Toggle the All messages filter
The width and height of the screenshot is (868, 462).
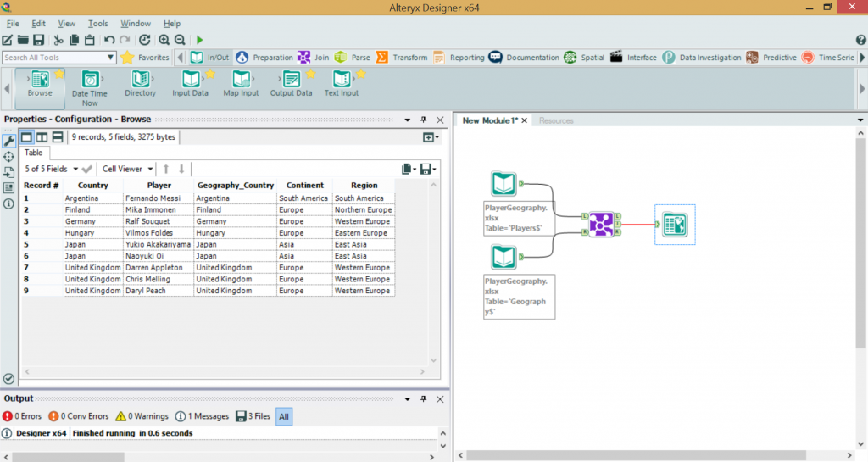284,416
